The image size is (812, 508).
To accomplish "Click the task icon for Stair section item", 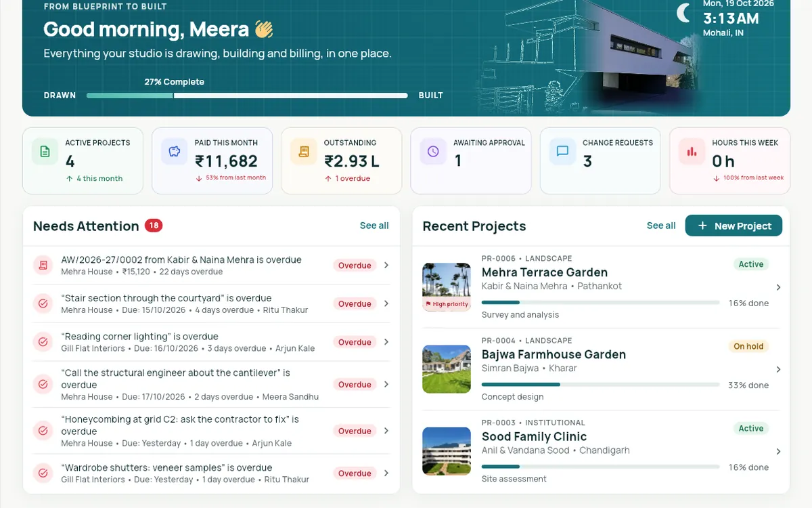I will click(x=43, y=303).
